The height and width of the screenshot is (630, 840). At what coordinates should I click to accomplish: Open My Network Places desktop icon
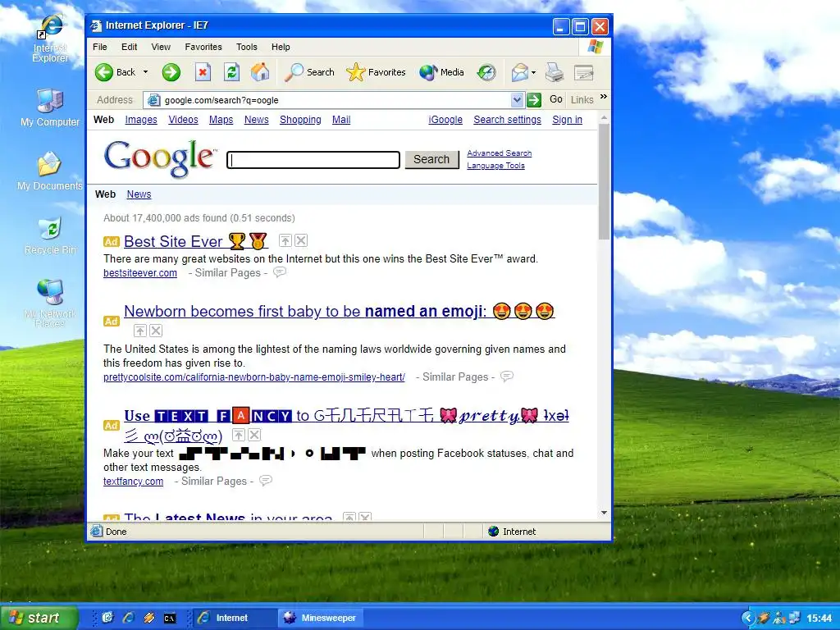point(50,303)
